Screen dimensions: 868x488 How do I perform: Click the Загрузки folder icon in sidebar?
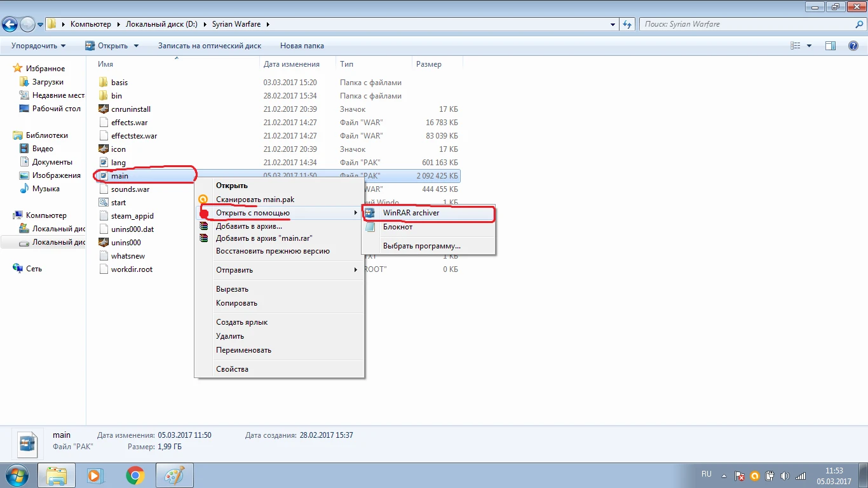24,82
